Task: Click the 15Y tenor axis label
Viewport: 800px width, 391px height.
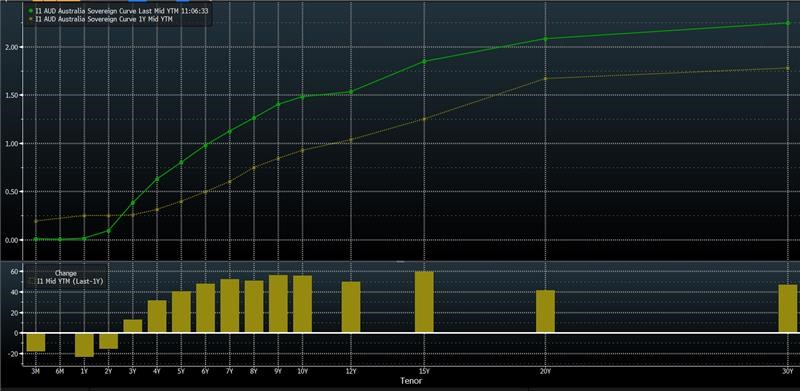Action: tap(424, 372)
